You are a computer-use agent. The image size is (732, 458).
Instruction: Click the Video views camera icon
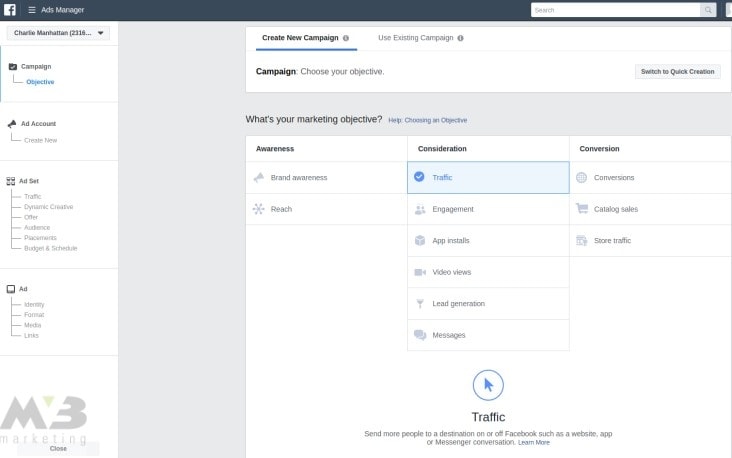[x=420, y=272]
